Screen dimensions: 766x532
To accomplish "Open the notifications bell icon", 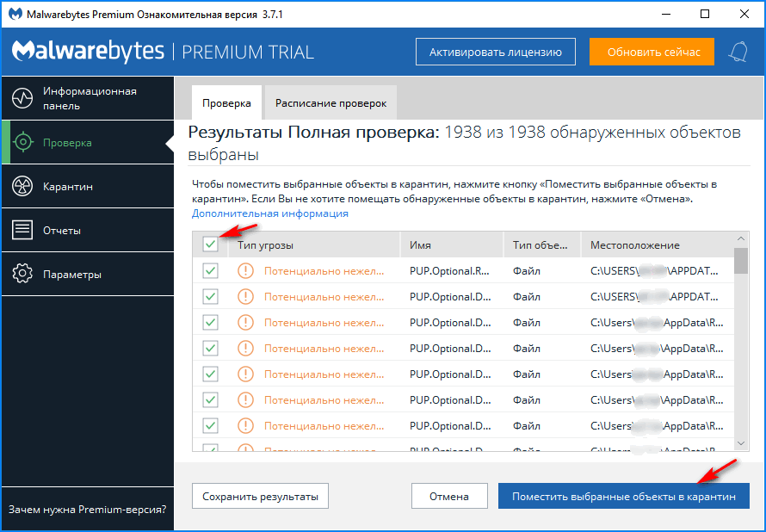I will [x=738, y=52].
